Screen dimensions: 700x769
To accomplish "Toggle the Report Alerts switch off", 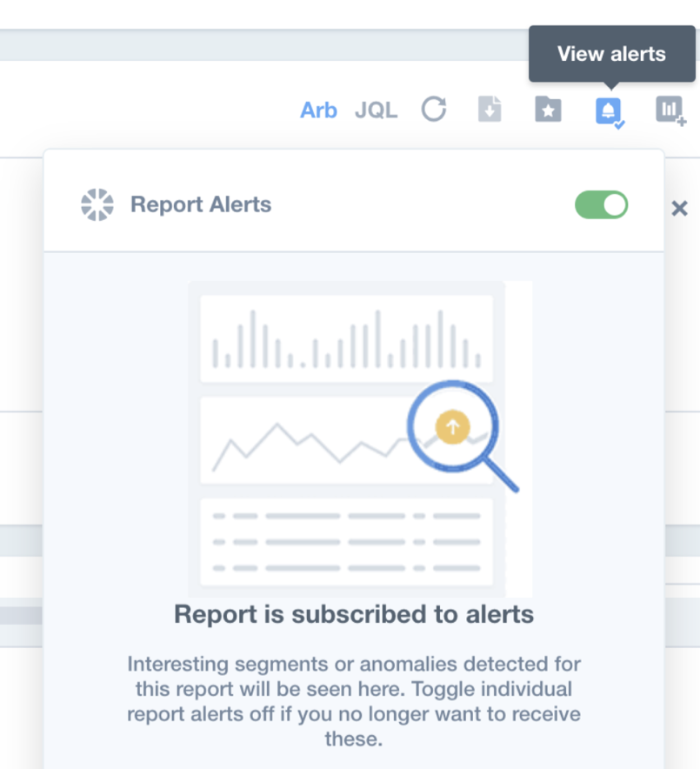I will pyautogui.click(x=601, y=204).
